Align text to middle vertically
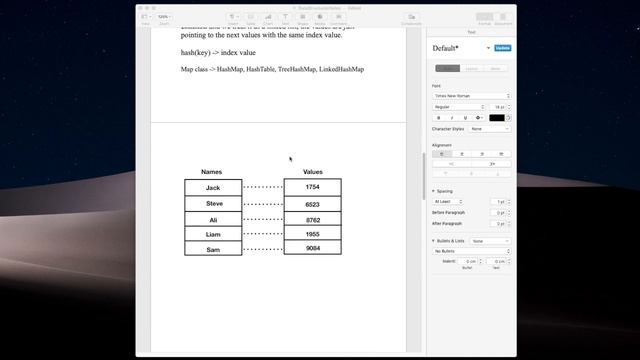Image resolution: width=640 pixels, height=360 pixels. click(471, 173)
